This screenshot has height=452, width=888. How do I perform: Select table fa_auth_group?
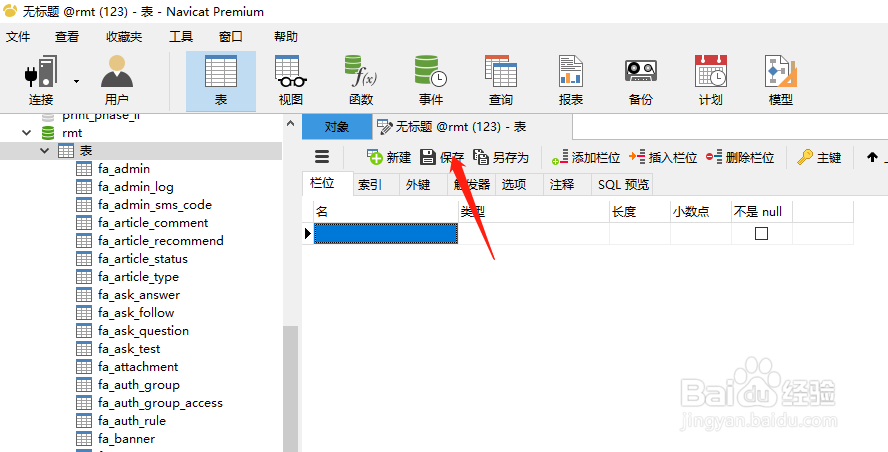tap(139, 385)
